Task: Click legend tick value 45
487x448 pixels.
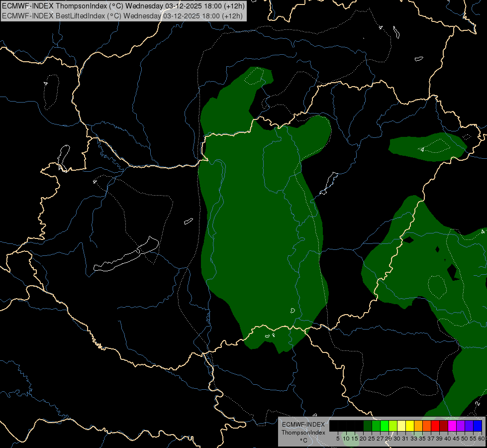Action: pos(456,439)
